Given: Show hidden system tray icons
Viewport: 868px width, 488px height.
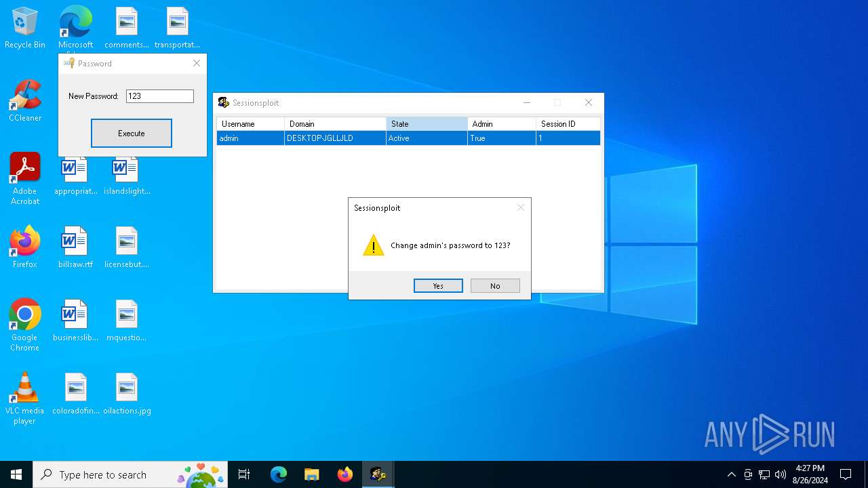Looking at the screenshot, I should 731,474.
